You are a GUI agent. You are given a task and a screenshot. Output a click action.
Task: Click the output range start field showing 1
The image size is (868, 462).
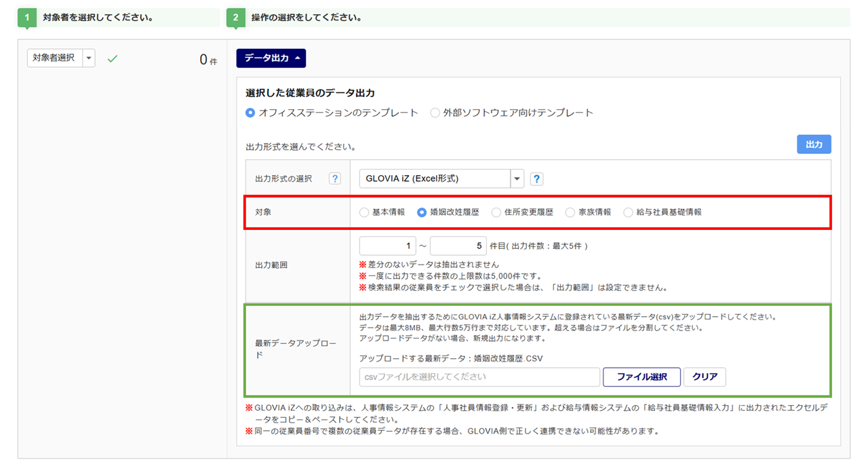pos(388,246)
